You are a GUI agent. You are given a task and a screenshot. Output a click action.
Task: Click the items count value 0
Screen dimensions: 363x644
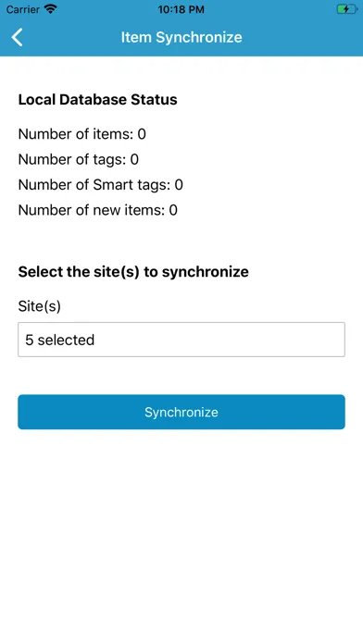[142, 134]
